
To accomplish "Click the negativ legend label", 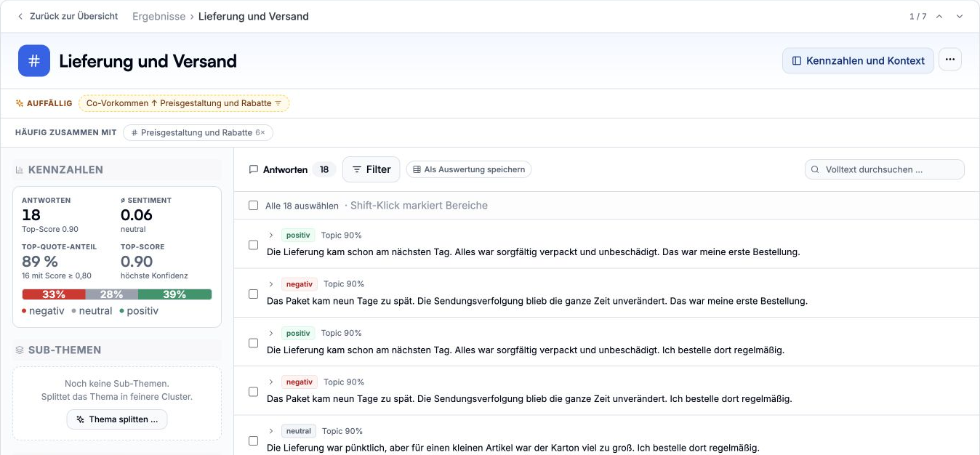I will coord(47,311).
